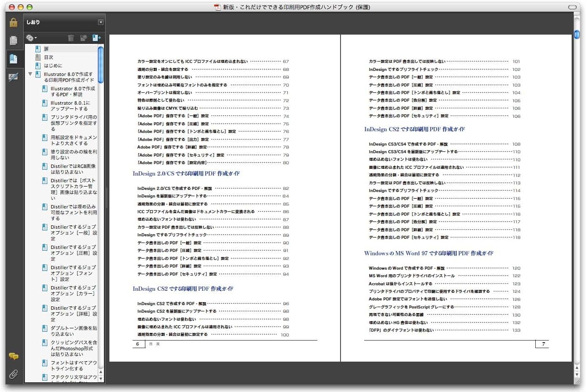Collapse the しおり sidebar panel
The image size is (586, 392).
point(100,22)
